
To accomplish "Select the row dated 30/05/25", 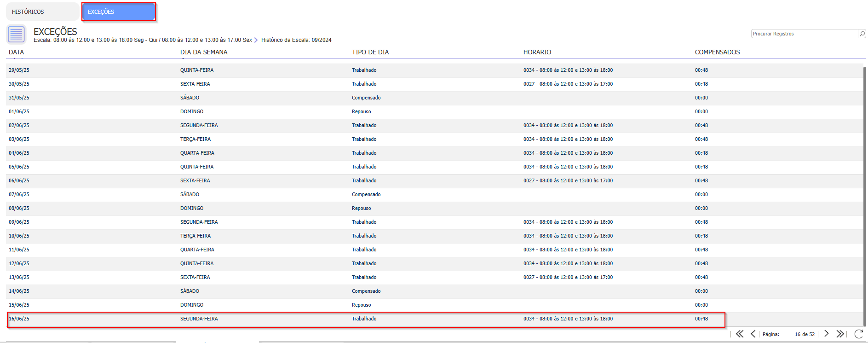I will (435, 84).
